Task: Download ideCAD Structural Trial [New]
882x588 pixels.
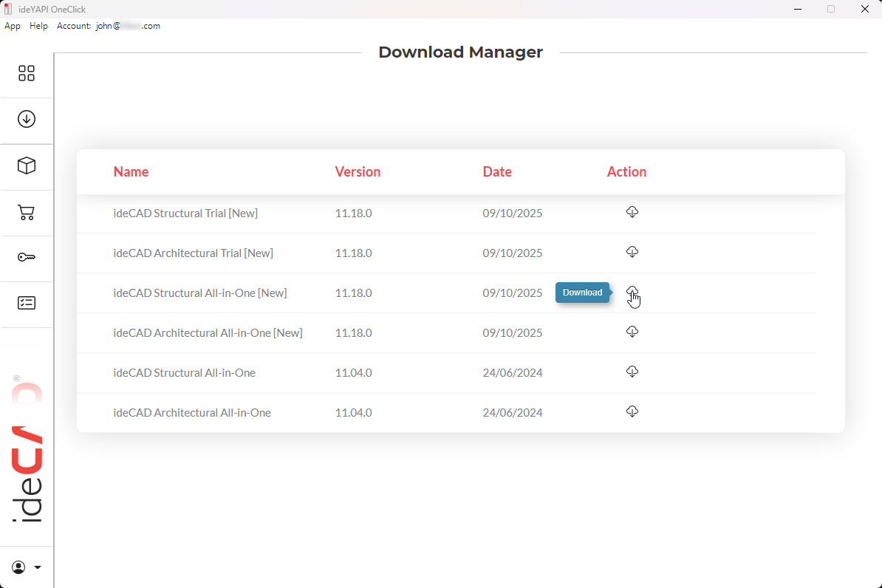Action: click(632, 213)
